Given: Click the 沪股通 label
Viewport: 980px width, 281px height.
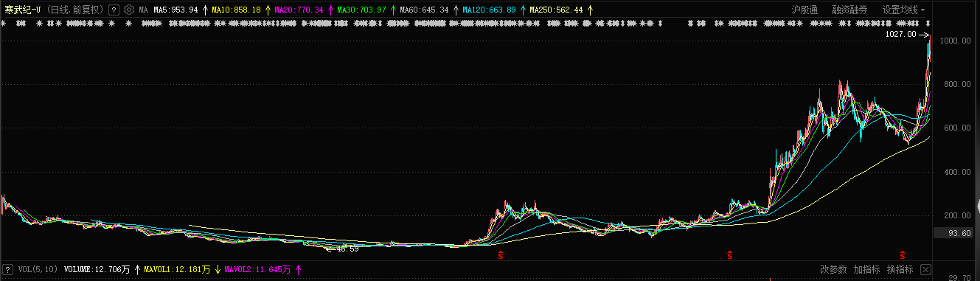Looking at the screenshot, I should click(x=804, y=10).
